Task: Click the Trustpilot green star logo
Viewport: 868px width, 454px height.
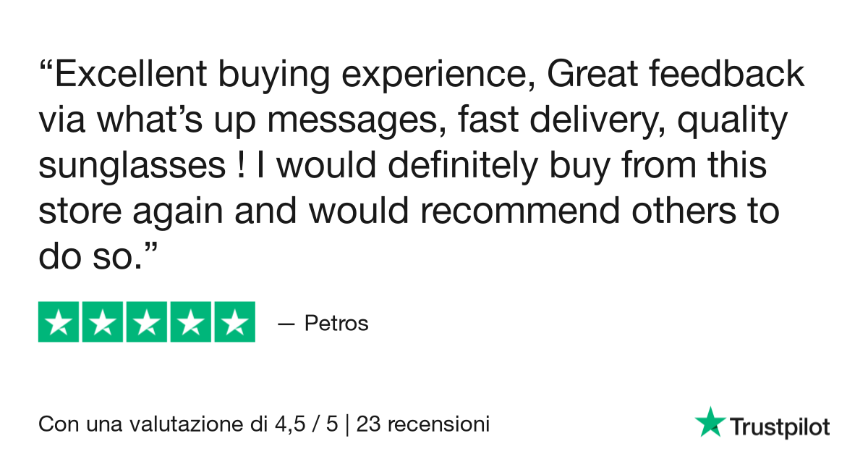Action: [x=710, y=421]
